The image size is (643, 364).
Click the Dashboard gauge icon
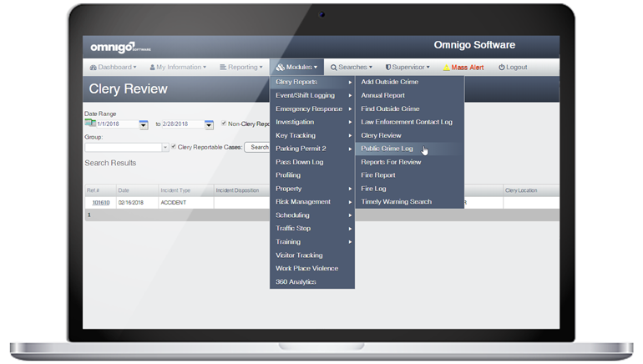93,68
